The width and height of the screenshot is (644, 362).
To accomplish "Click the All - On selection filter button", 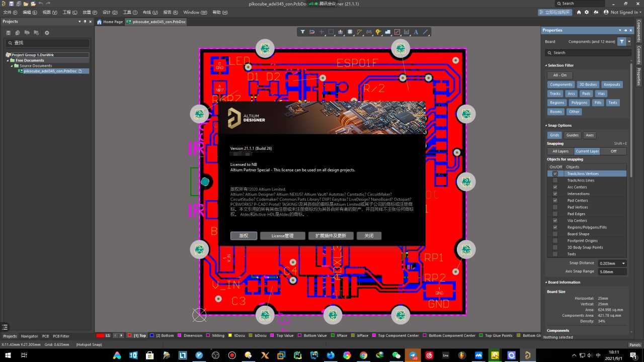I will [x=560, y=75].
